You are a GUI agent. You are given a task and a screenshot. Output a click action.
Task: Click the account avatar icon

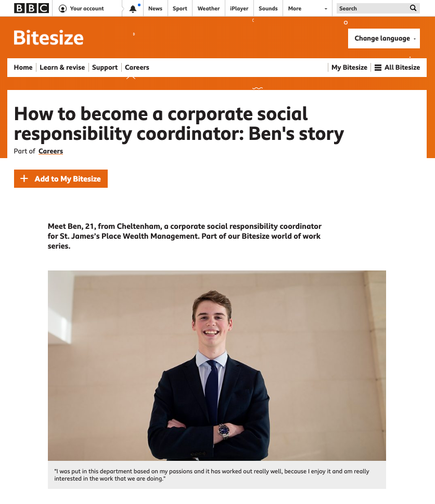pyautogui.click(x=62, y=8)
